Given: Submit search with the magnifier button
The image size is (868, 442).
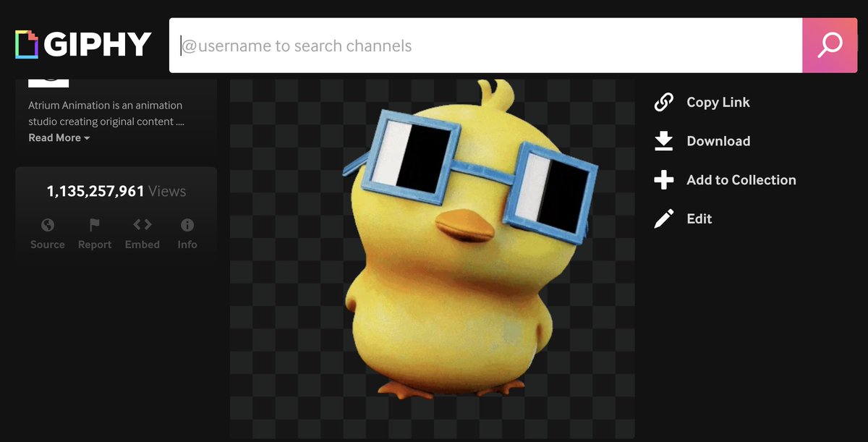Looking at the screenshot, I should (x=830, y=46).
